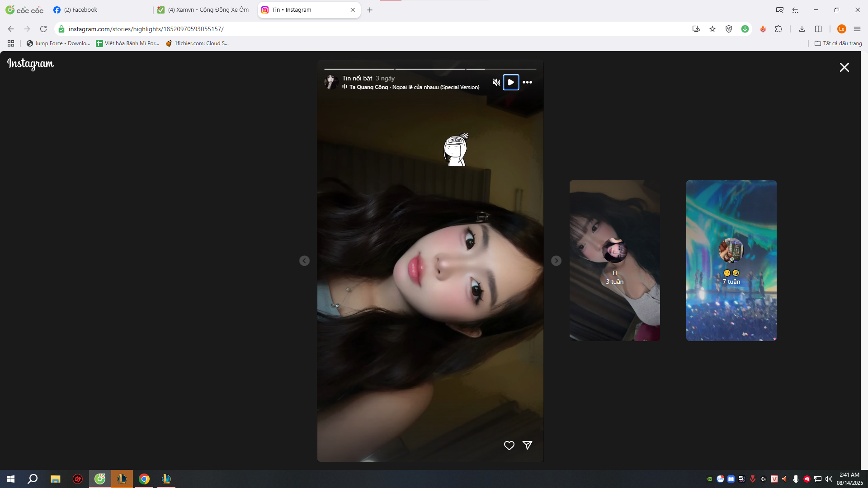Click the flame icon in browser toolbar
This screenshot has width=868, height=488.
click(x=763, y=28)
